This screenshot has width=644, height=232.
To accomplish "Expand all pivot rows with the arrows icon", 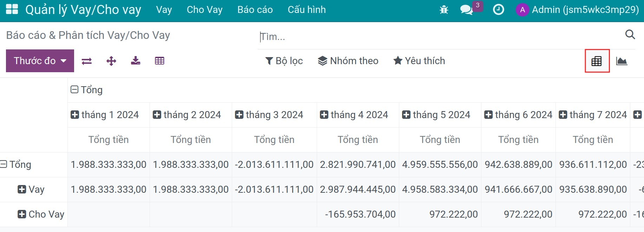I will click(x=111, y=61).
